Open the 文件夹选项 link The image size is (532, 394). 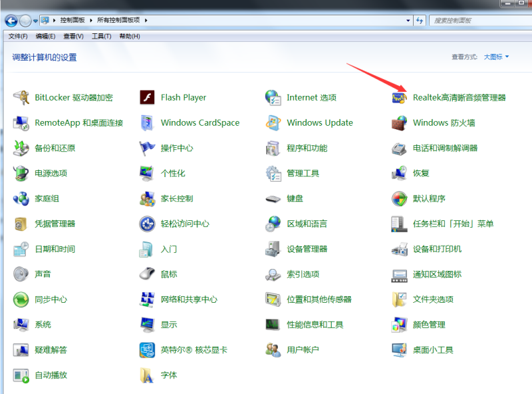pyautogui.click(x=433, y=299)
